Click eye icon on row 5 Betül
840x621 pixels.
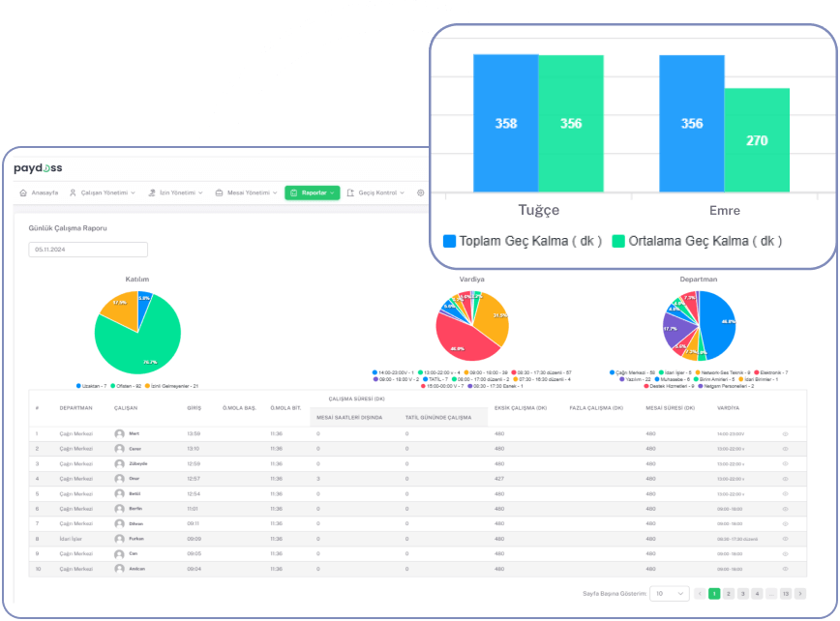(786, 493)
